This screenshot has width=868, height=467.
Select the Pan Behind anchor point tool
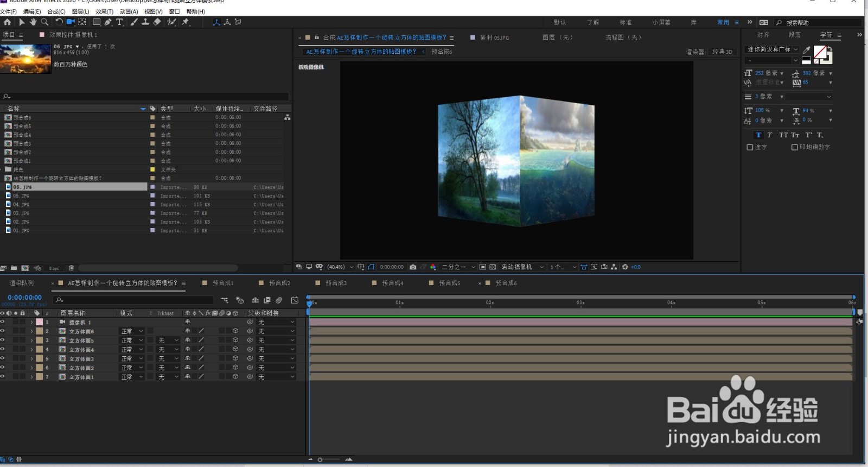coord(82,22)
